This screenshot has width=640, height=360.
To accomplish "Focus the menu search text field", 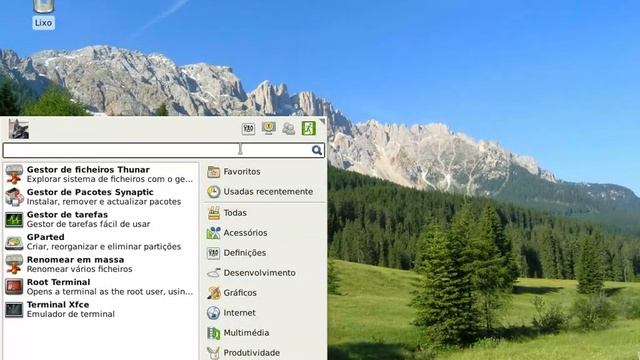I will pyautogui.click(x=163, y=150).
